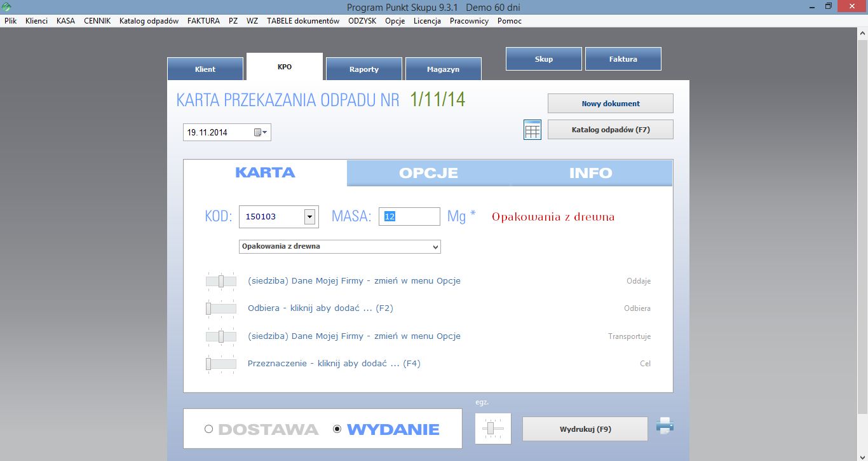Click the Faktura button
Viewport: 868px width, 461px height.
(x=623, y=59)
